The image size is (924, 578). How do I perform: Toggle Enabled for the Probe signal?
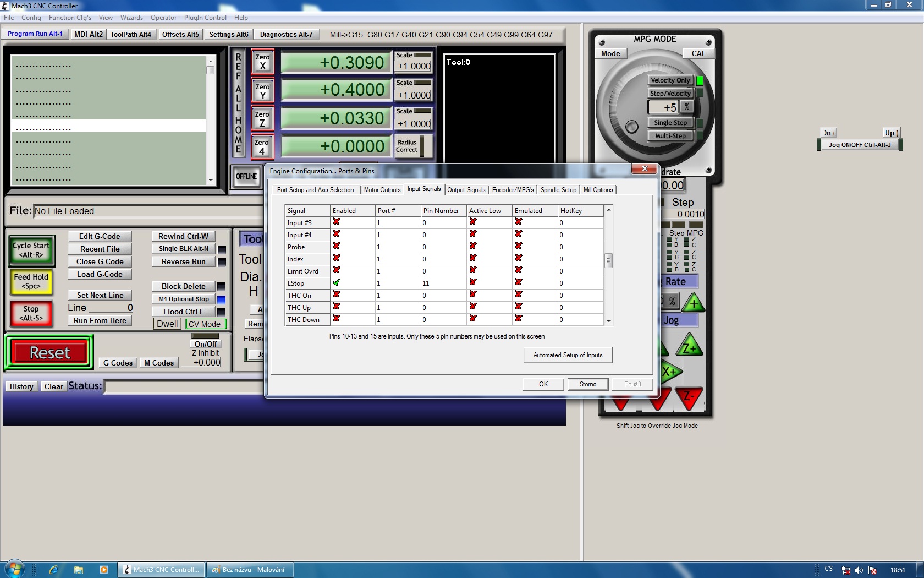click(x=336, y=247)
